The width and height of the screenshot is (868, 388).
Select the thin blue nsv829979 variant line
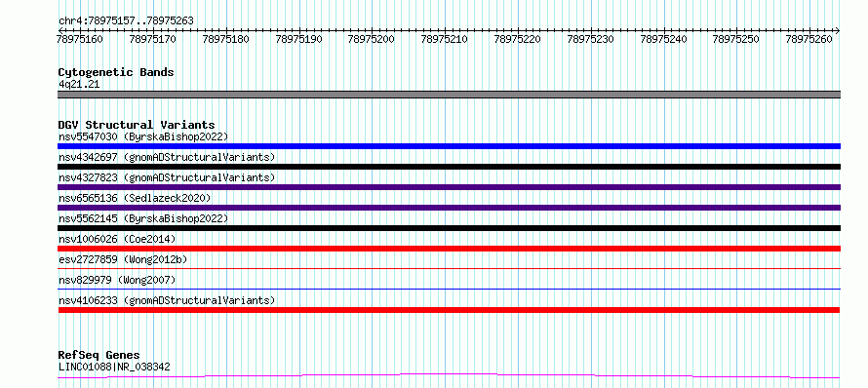coord(449,289)
